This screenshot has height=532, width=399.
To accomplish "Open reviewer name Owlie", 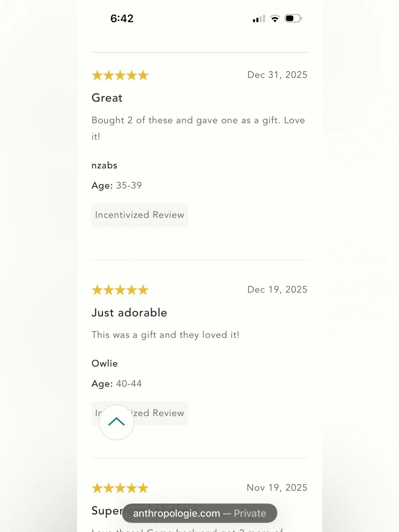I will click(x=105, y=364).
